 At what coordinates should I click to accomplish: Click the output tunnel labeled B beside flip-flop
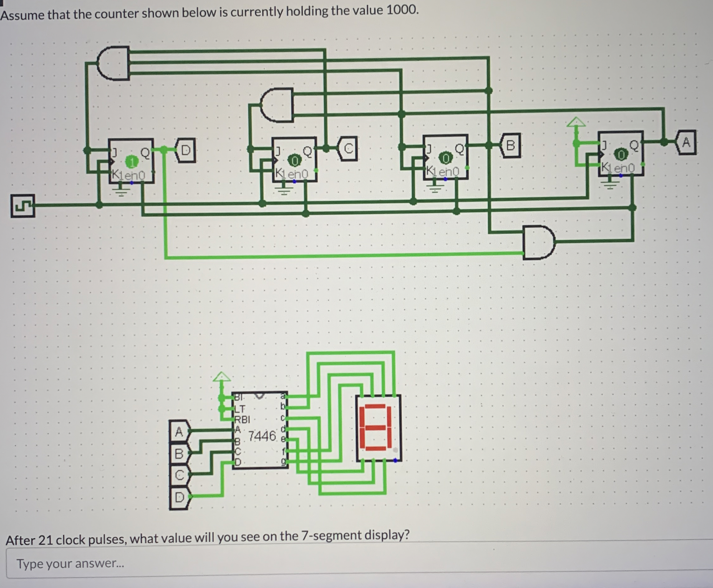point(510,146)
